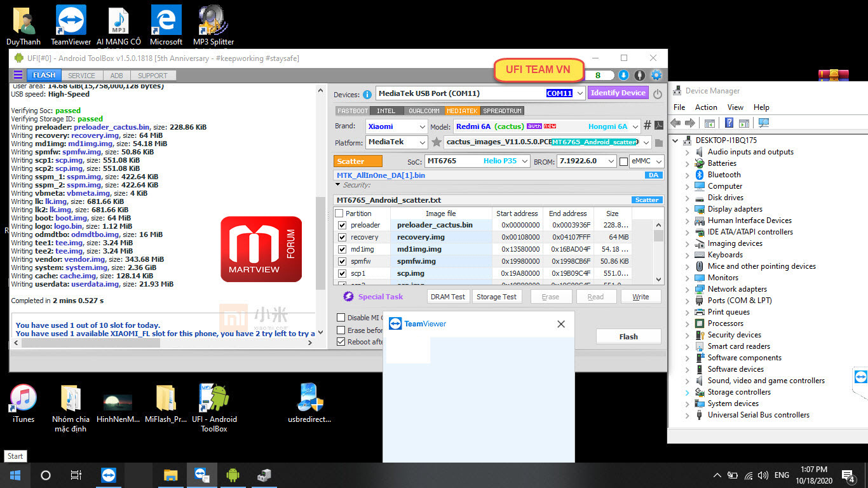Toggle the checkbox left of eMMC dropdown
The image size is (868, 488).
pos(623,161)
